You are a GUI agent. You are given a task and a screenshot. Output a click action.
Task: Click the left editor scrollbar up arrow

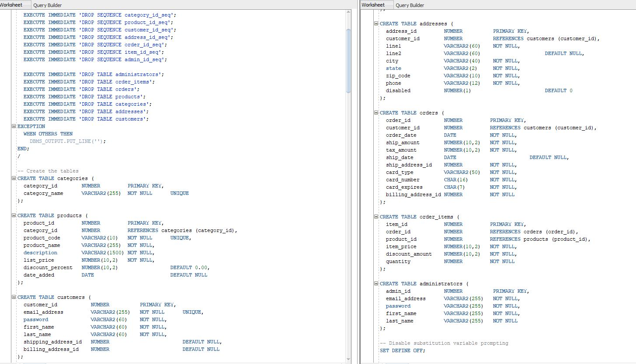[x=348, y=13]
